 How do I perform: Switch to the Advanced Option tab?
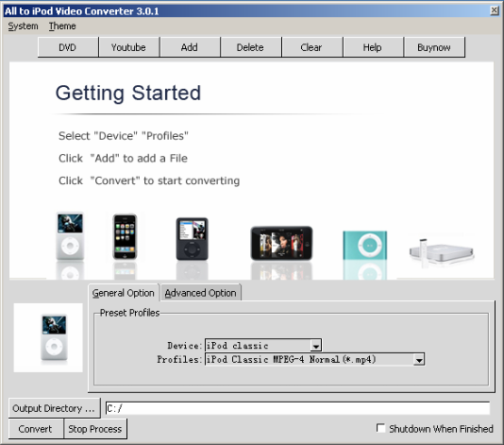tap(201, 293)
